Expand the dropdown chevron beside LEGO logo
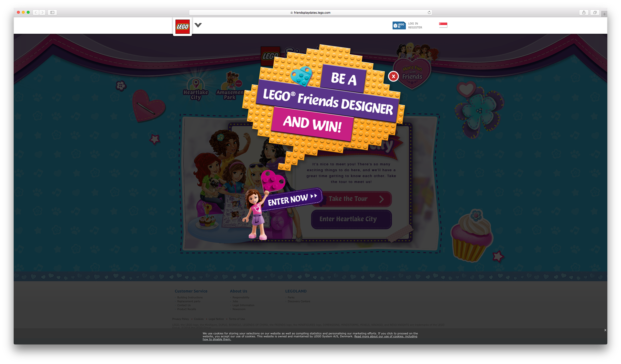 coord(198,25)
